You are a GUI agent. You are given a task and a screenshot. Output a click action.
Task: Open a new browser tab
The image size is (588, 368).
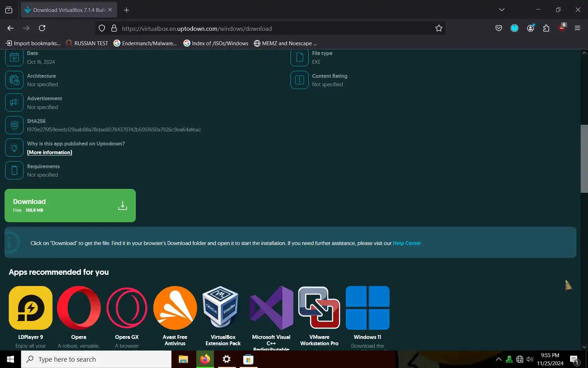[x=127, y=10]
